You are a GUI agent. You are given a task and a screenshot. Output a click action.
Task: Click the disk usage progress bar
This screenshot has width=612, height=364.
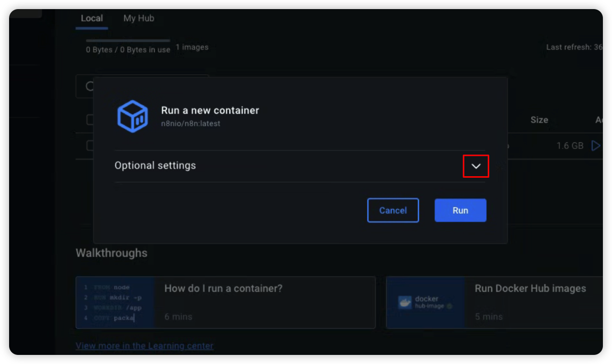tap(128, 40)
